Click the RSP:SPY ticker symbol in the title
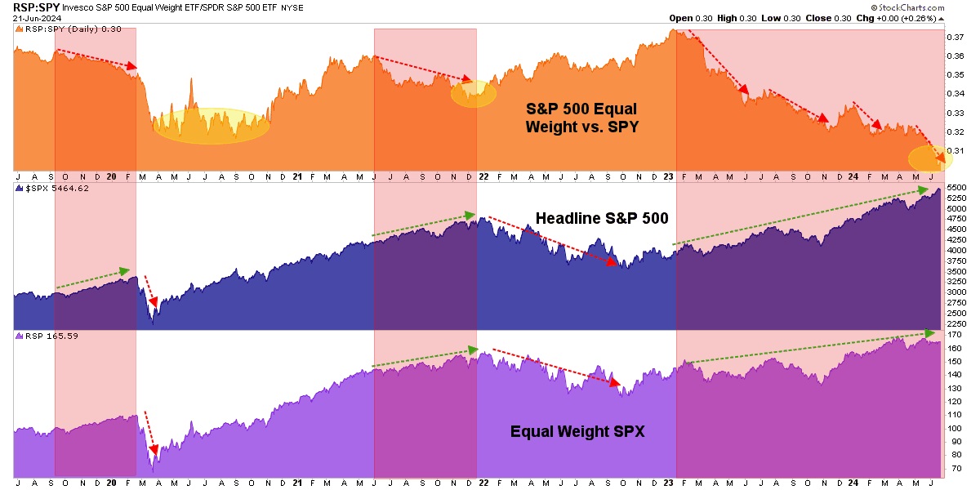 click(x=29, y=7)
